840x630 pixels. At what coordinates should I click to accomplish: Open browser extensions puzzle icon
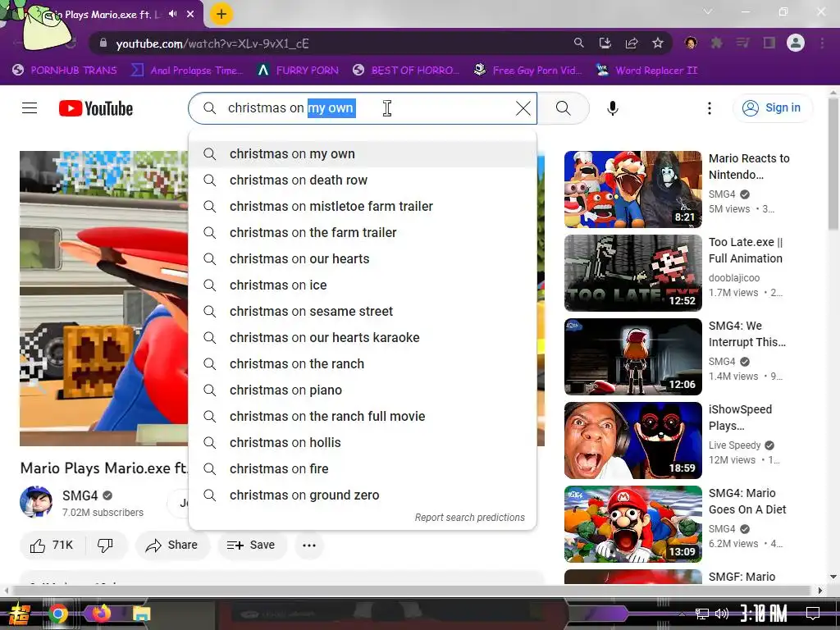pos(716,43)
